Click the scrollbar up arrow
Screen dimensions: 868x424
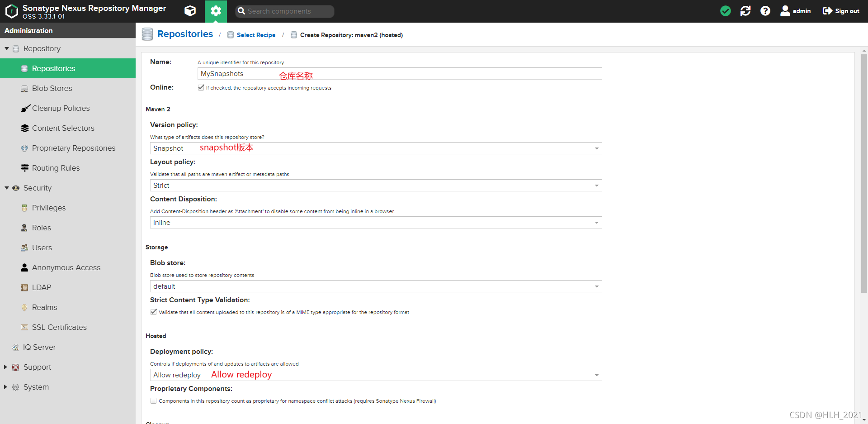coord(864,51)
